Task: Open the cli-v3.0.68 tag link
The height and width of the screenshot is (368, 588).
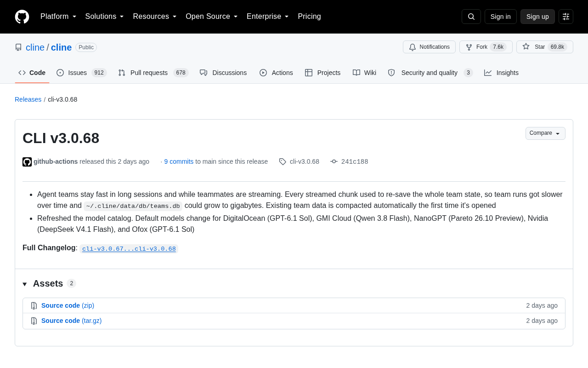Action: 305,161
